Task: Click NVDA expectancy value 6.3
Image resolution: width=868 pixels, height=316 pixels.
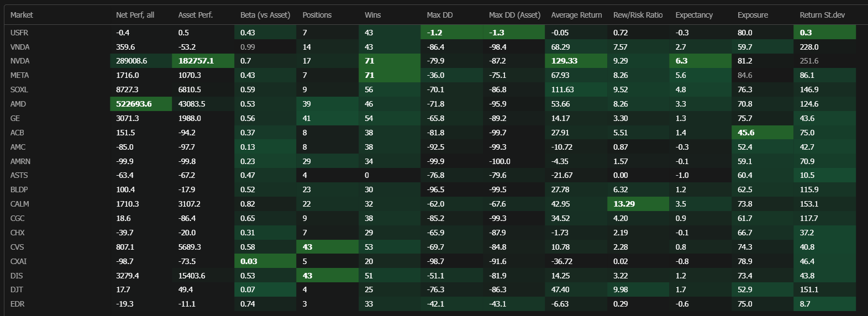Action: 681,61
